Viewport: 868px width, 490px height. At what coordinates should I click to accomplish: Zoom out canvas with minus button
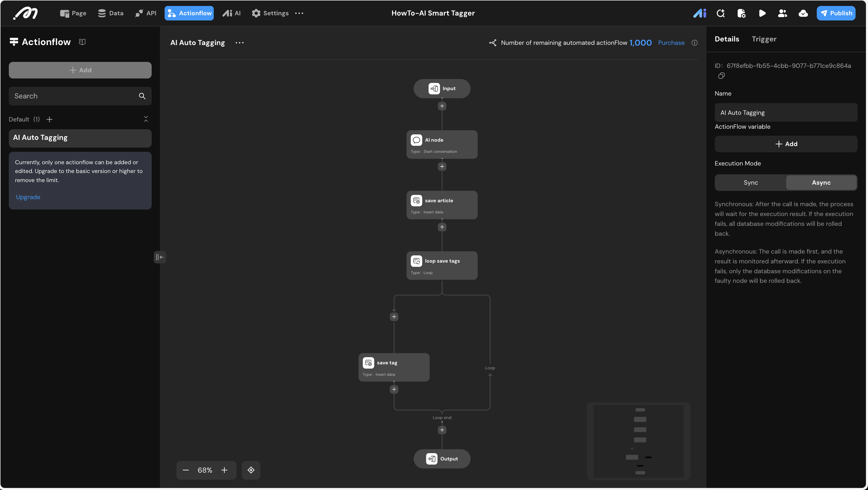tap(186, 470)
